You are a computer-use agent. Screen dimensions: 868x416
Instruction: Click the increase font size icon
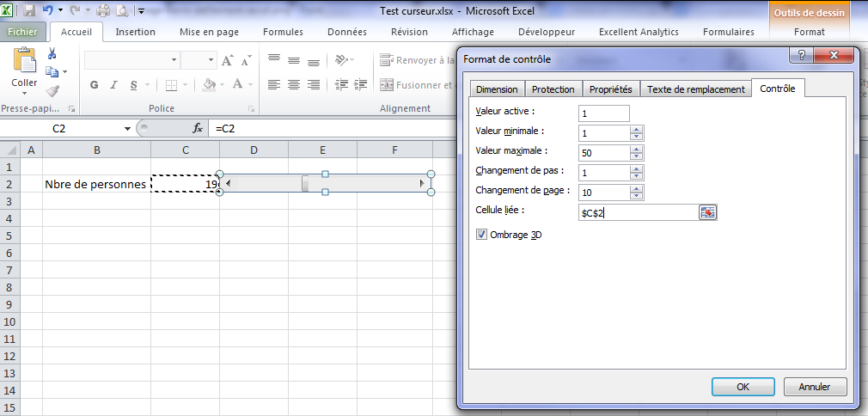click(228, 61)
